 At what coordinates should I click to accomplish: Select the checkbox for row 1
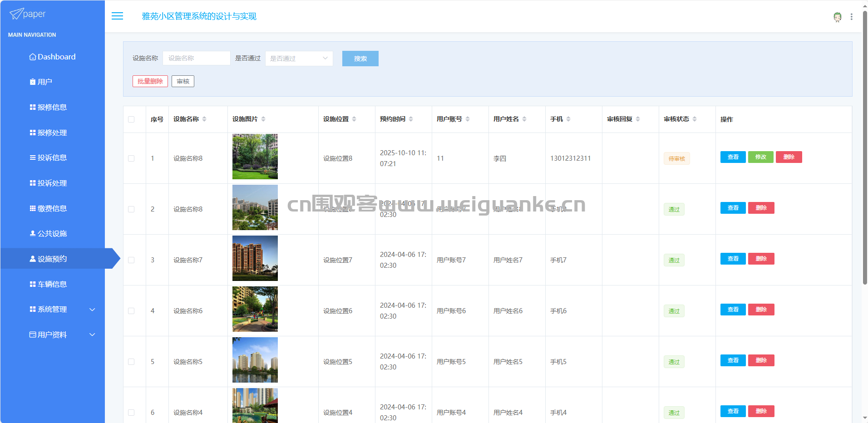tap(131, 158)
